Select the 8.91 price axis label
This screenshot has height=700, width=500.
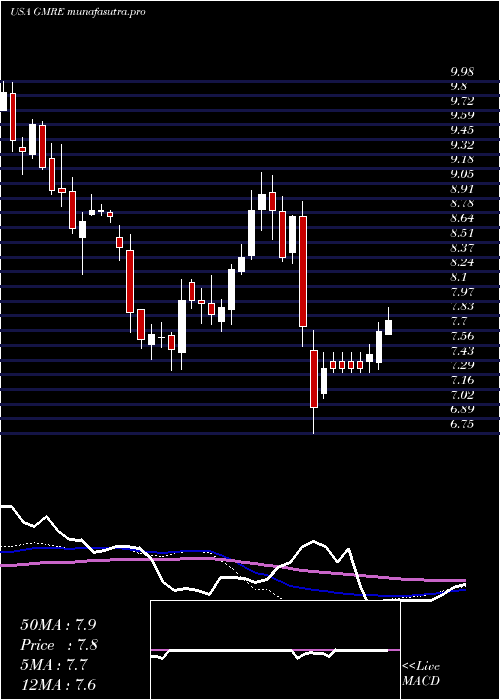pyautogui.click(x=462, y=189)
